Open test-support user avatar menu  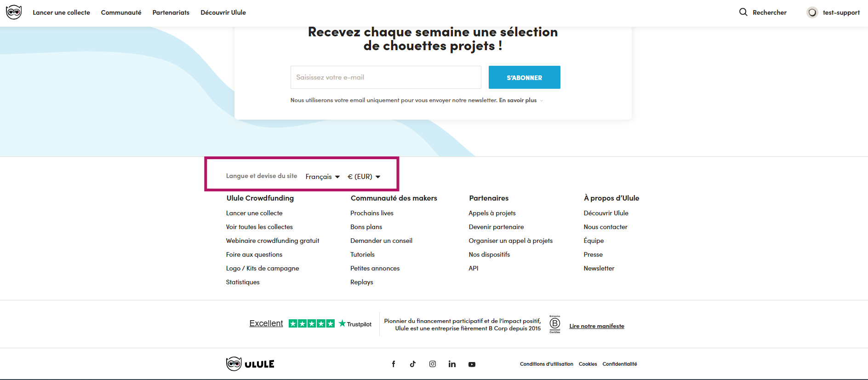point(812,12)
